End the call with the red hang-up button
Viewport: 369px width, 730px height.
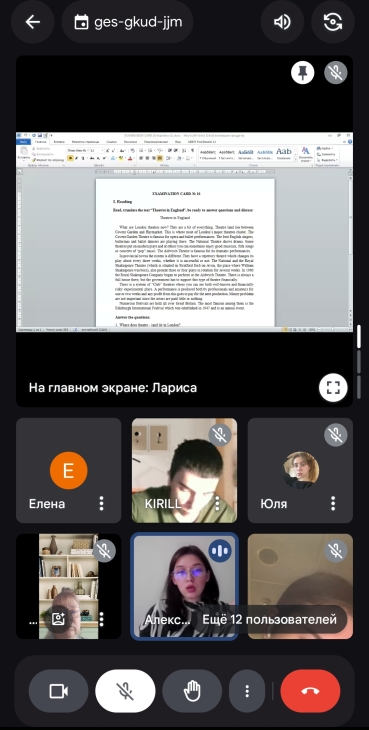click(x=310, y=691)
